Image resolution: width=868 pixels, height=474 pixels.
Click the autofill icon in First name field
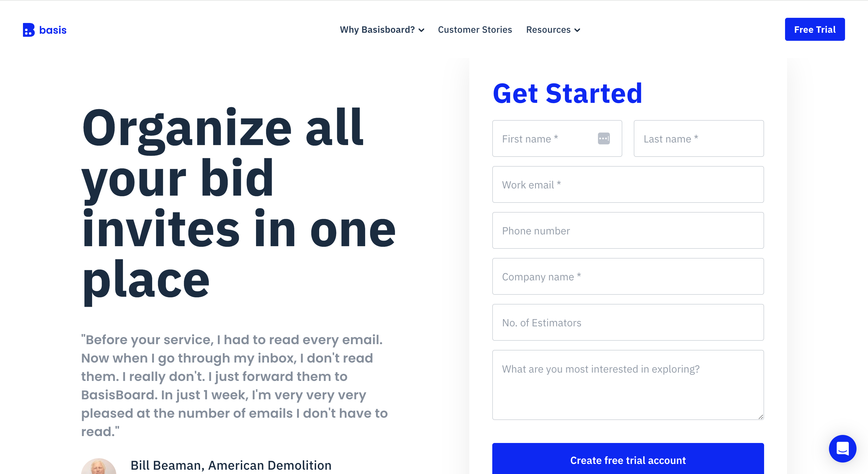click(x=604, y=138)
